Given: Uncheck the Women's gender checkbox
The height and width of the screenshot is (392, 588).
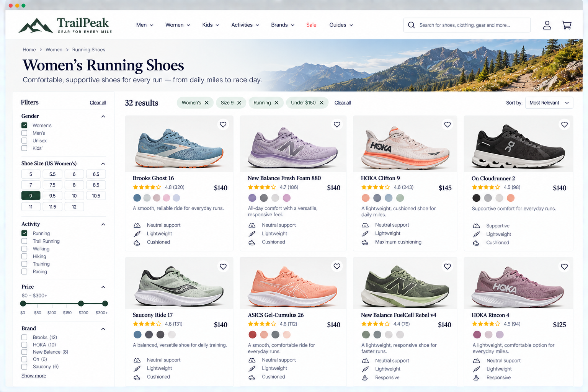Looking at the screenshot, I should click(24, 125).
